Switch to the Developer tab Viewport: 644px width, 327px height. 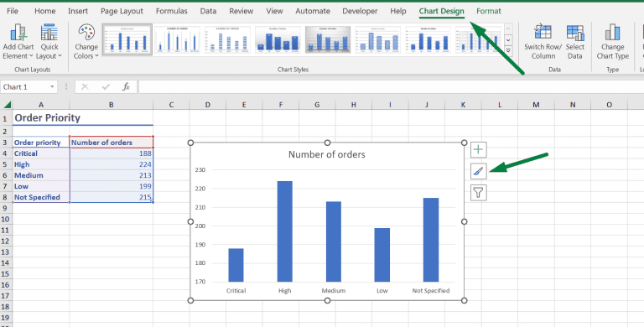pyautogui.click(x=360, y=11)
